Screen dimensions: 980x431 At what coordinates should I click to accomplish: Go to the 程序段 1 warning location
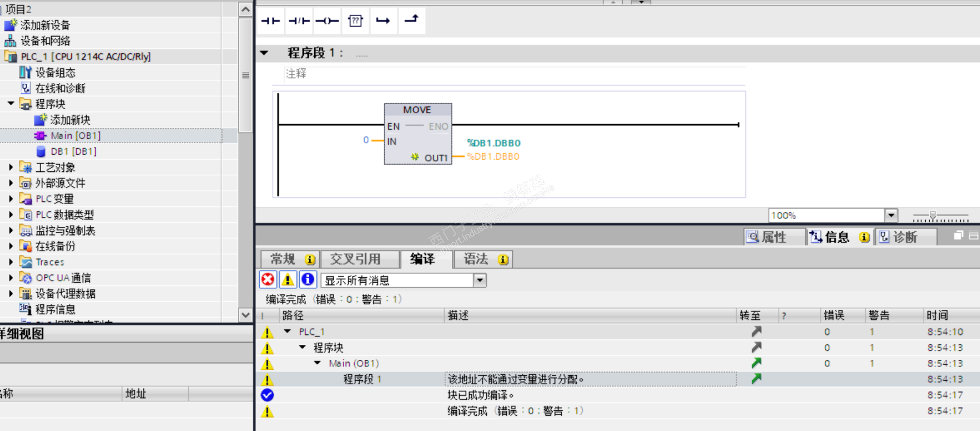756,378
